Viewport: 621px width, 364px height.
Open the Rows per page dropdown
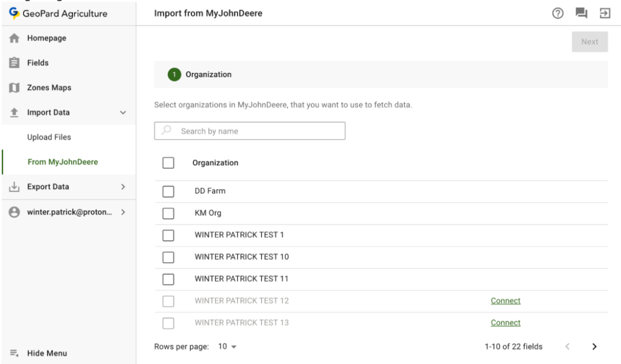(227, 346)
